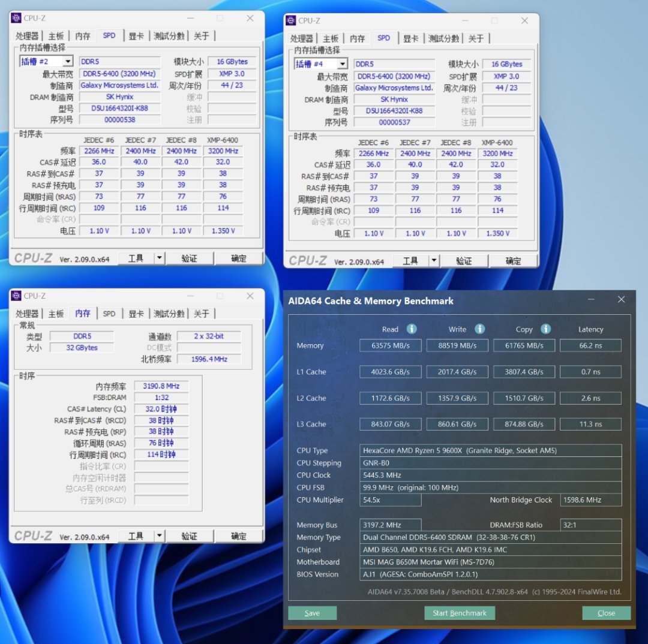Click Close button at bottom of AIDA64
The height and width of the screenshot is (644, 648).
[606, 613]
